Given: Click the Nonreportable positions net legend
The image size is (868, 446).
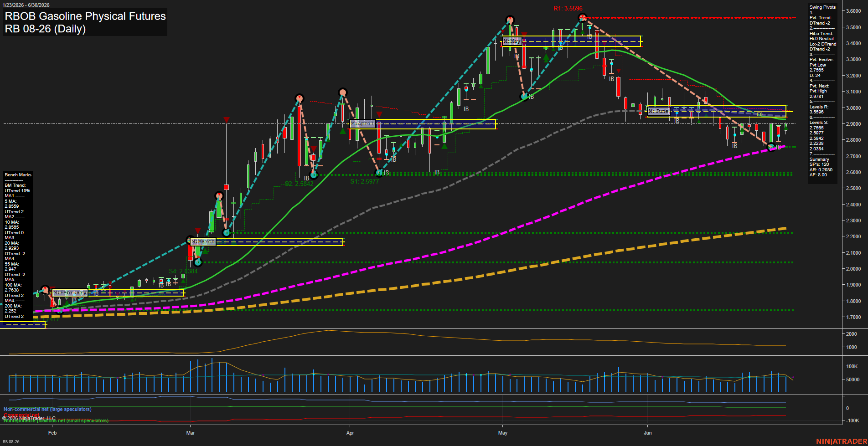Looking at the screenshot, I should pos(56,420).
